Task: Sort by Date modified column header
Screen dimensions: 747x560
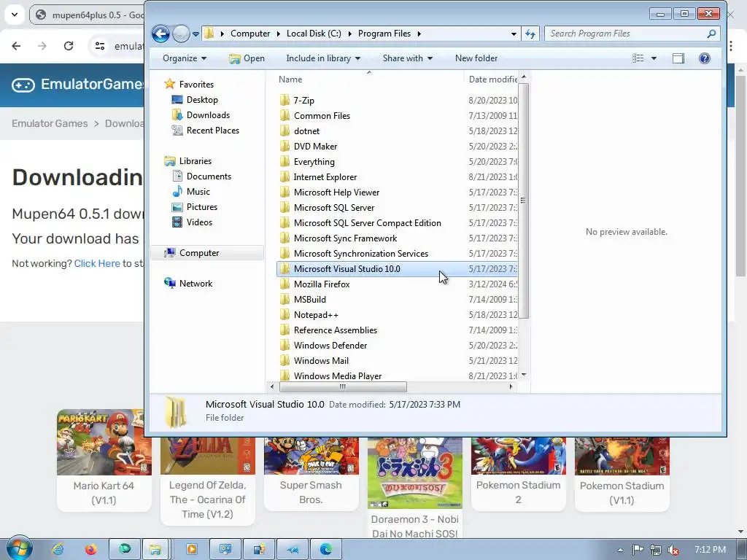Action: tap(491, 79)
